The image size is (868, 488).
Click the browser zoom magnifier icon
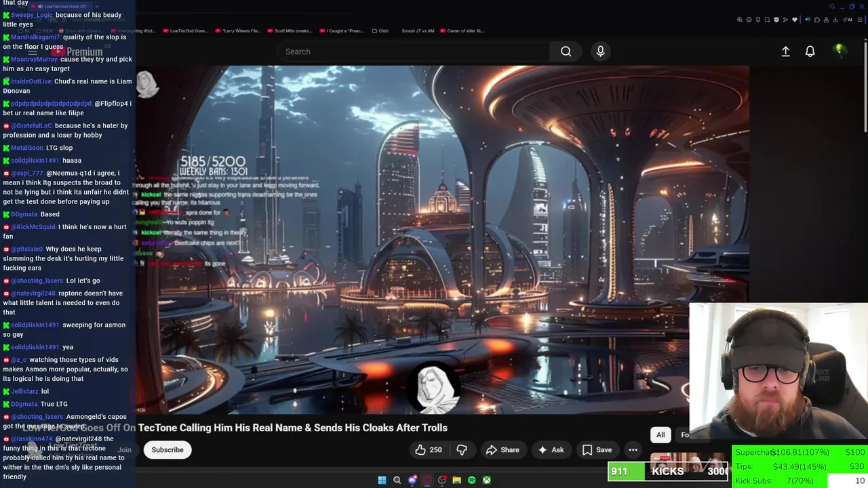tap(740, 20)
